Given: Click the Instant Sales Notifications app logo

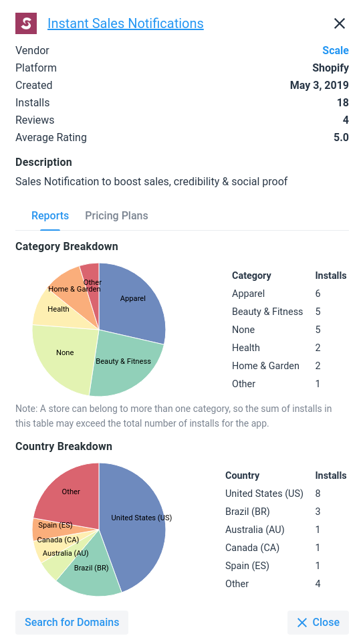Looking at the screenshot, I should pos(26,23).
